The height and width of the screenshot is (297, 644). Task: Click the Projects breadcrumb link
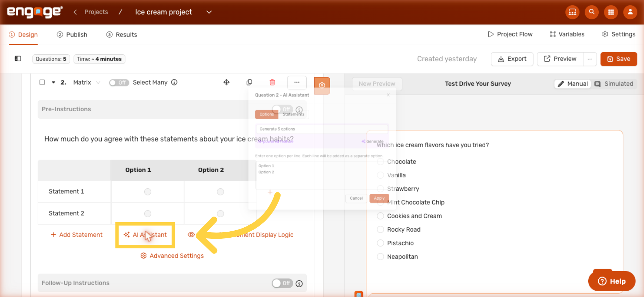[x=96, y=12]
